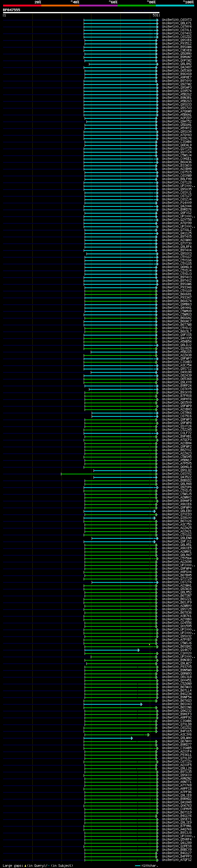Click the BP047555 query name
This screenshot has height=868, width=197.
[x=11, y=10]
